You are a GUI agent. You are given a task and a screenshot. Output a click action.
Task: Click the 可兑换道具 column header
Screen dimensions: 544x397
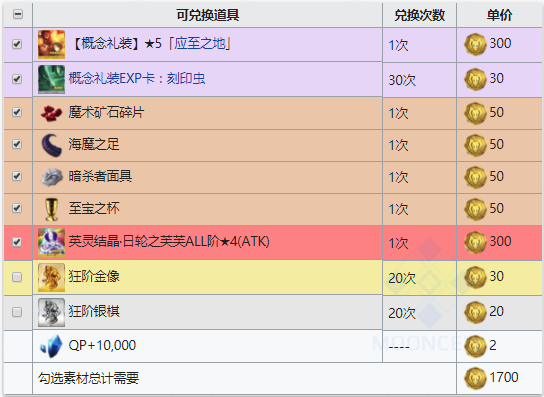pyautogui.click(x=207, y=15)
